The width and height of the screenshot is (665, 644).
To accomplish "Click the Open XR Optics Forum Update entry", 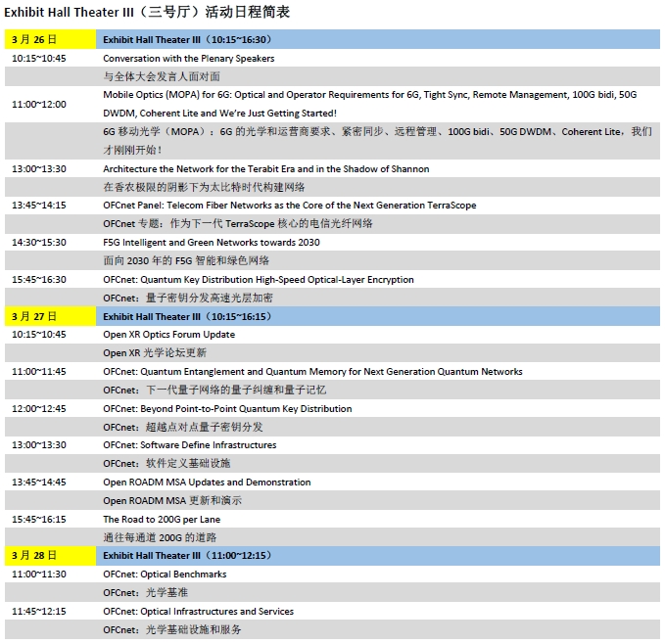I will [x=168, y=335].
